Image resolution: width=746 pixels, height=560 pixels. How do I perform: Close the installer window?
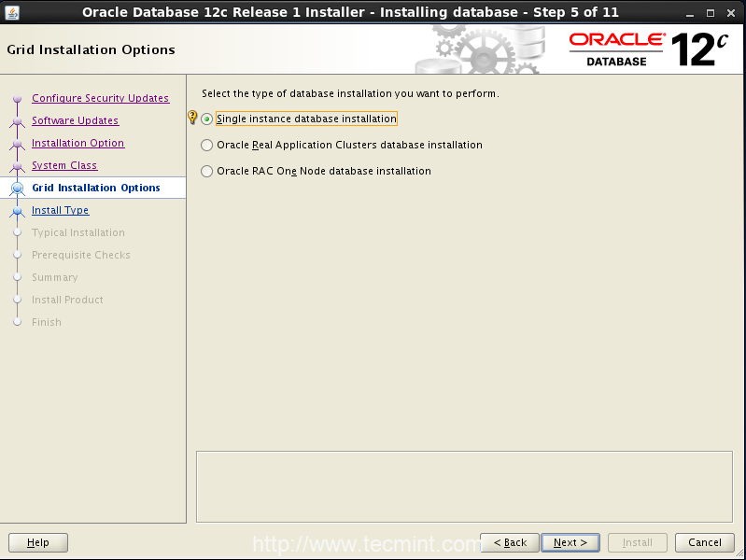click(x=731, y=13)
